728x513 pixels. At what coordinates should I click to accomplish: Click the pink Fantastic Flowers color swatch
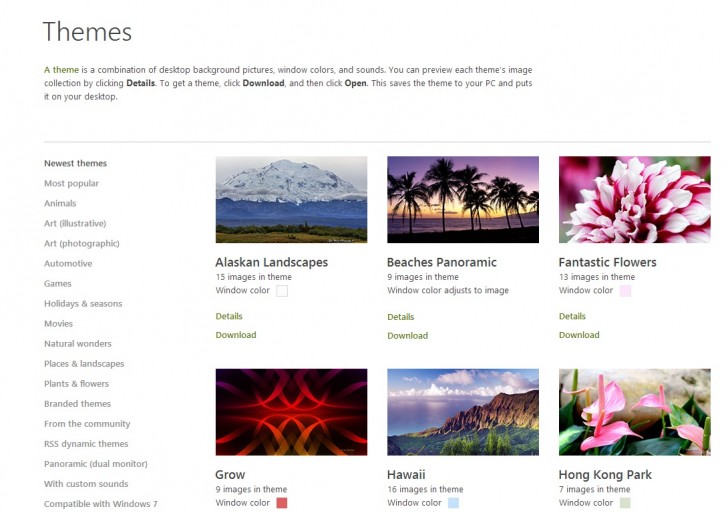[x=625, y=291]
